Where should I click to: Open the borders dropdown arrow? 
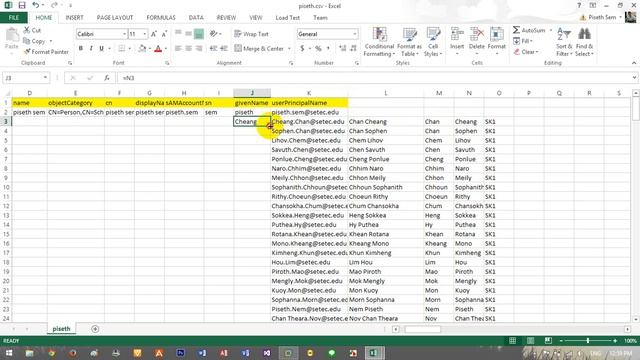[129, 49]
